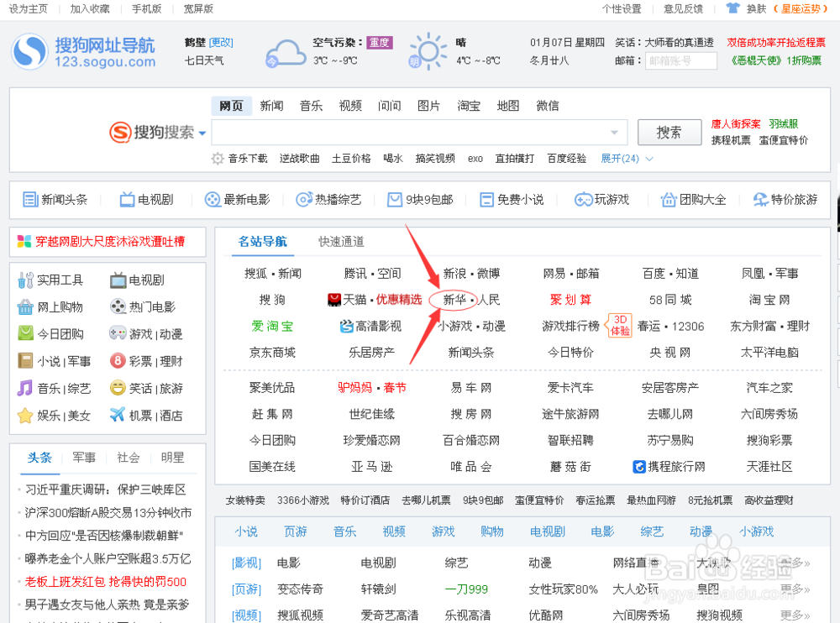Open the 新华 link
This screenshot has width=840, height=623.
point(454,300)
